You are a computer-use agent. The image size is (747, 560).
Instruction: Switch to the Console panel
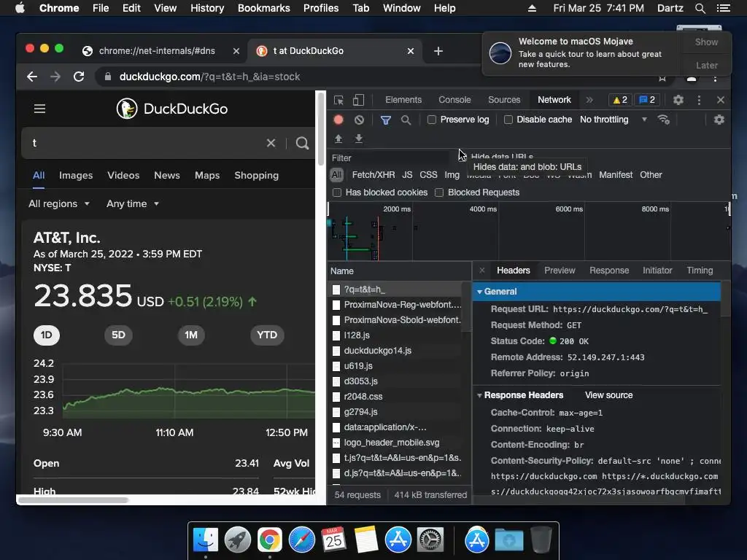pos(454,100)
